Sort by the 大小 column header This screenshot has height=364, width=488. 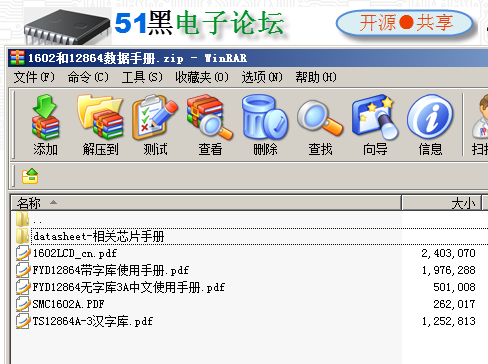pyautogui.click(x=441, y=203)
